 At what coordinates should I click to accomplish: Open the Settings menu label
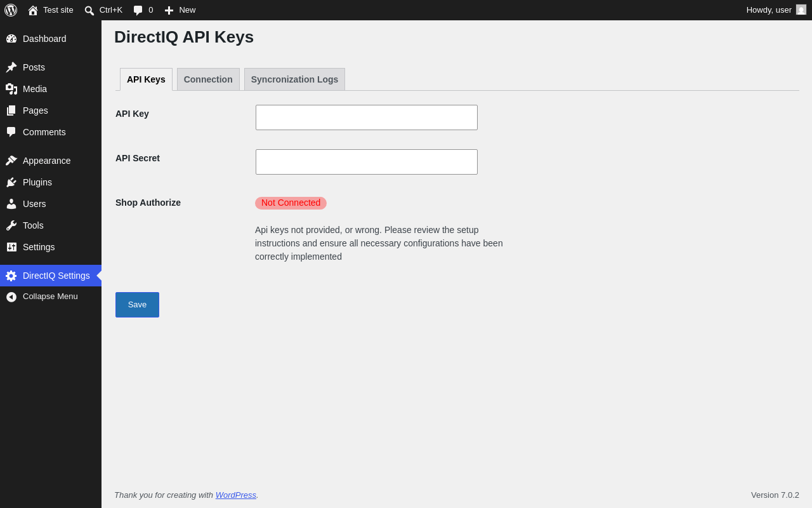pyautogui.click(x=39, y=247)
